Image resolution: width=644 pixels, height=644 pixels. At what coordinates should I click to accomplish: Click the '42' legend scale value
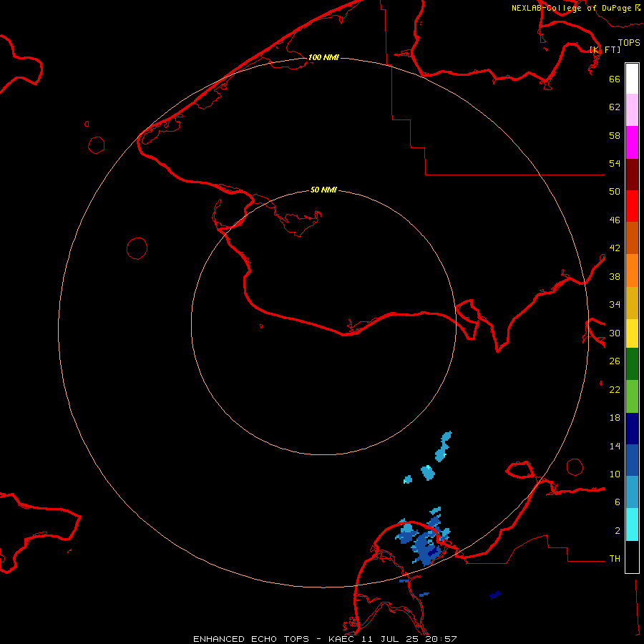pyautogui.click(x=615, y=248)
